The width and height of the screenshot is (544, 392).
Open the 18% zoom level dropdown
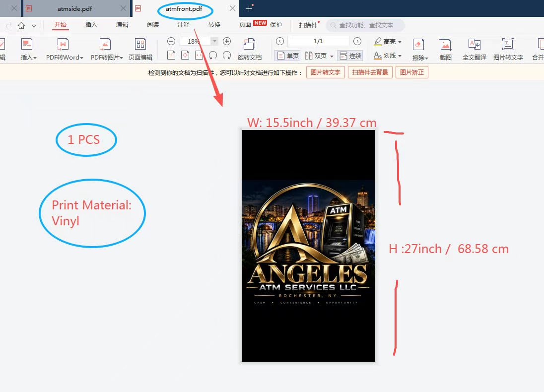215,41
